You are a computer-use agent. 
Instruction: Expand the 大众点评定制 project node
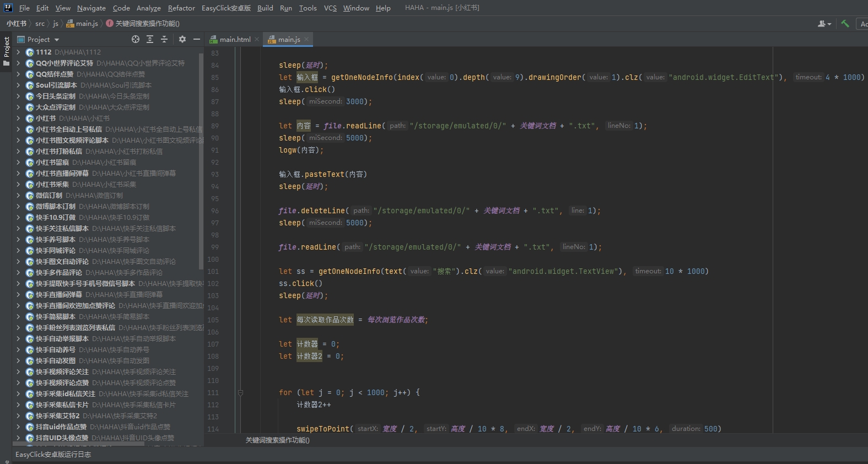pyautogui.click(x=18, y=107)
